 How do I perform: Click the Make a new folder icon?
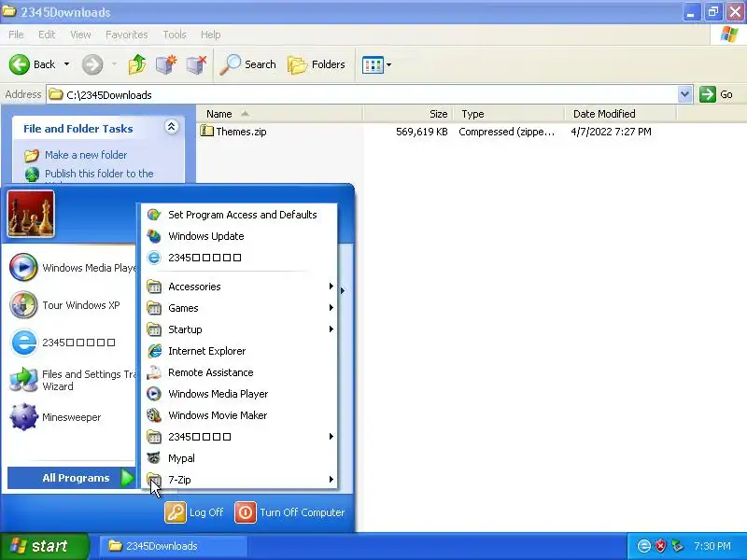coord(32,155)
